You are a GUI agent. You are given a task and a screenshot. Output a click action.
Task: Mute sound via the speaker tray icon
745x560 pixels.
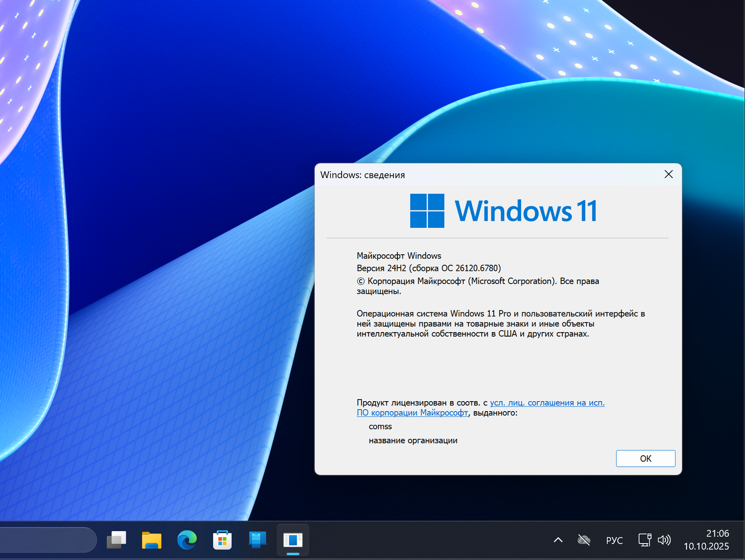664,540
